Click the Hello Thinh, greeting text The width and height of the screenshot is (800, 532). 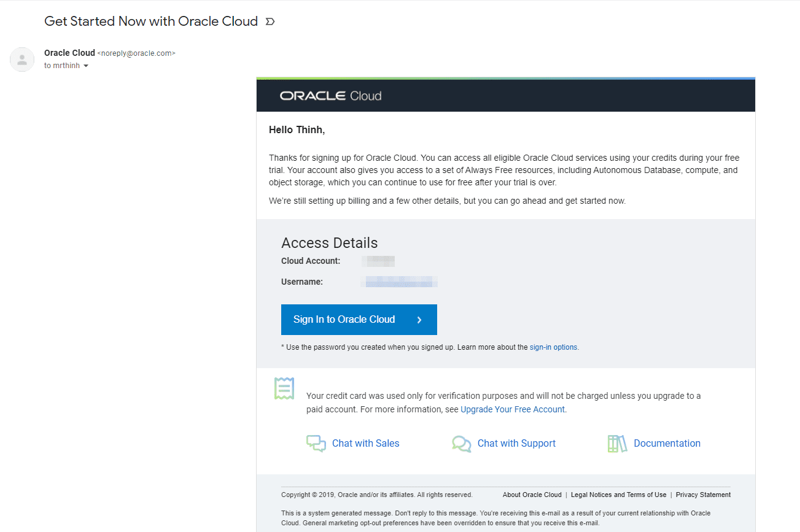[x=297, y=130]
